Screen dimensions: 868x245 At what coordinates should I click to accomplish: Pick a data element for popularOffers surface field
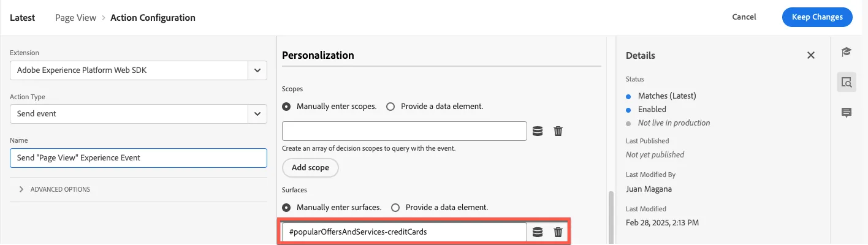pos(538,232)
